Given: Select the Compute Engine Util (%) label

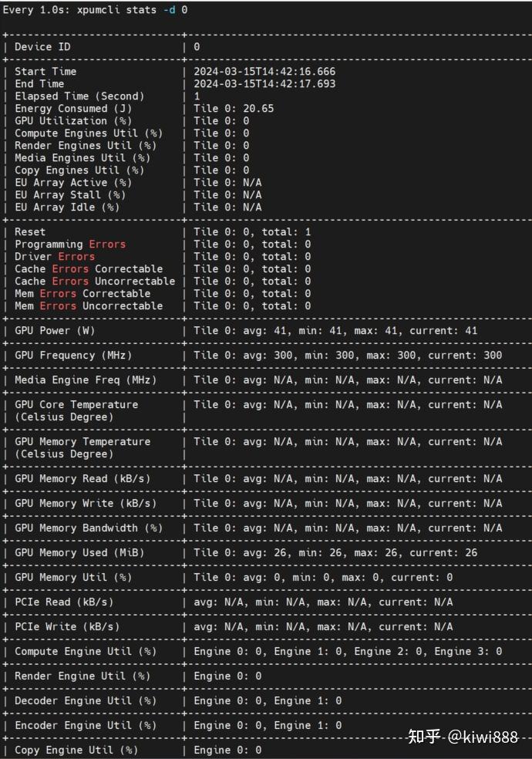Looking at the screenshot, I should click(86, 652).
